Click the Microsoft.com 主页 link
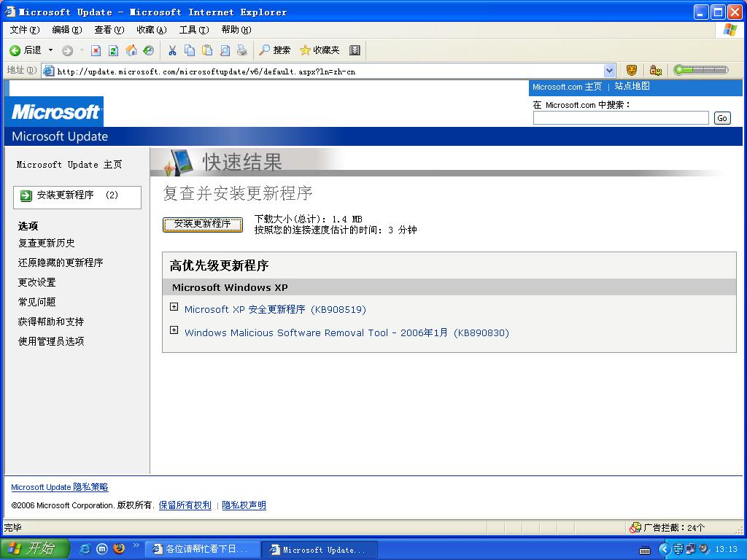Image resolution: width=747 pixels, height=560 pixels. tap(567, 87)
